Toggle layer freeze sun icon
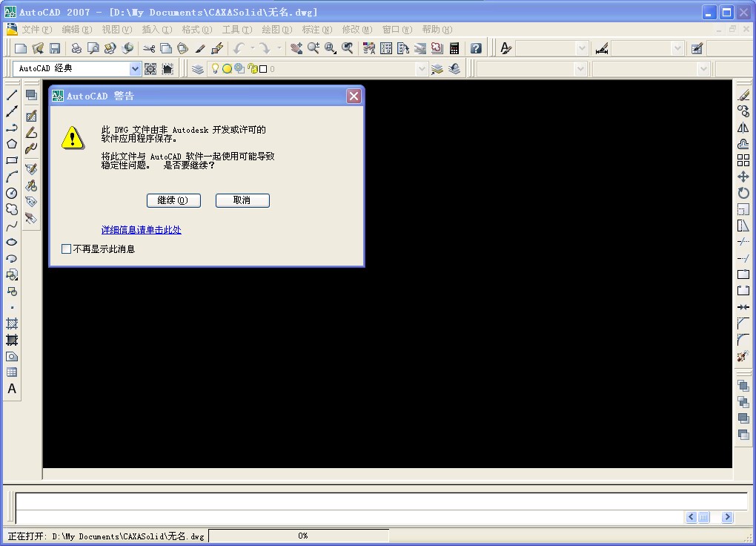Viewport: 756px width, 546px height. (x=227, y=68)
